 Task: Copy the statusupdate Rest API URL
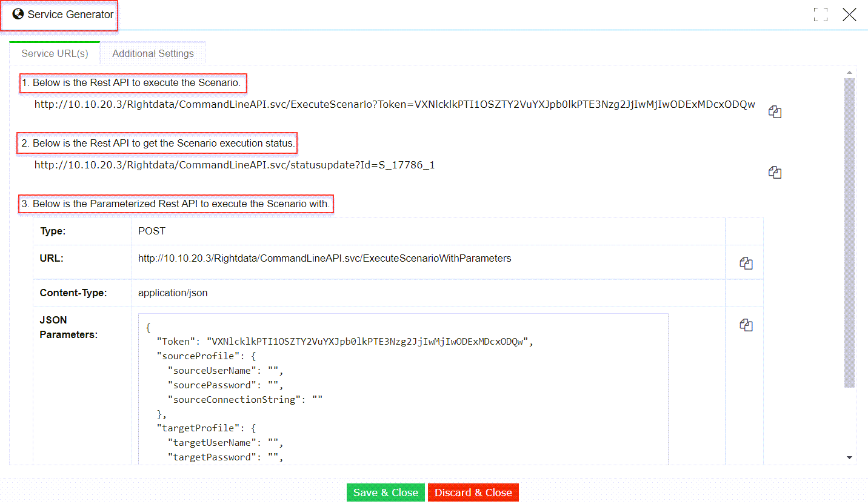775,173
